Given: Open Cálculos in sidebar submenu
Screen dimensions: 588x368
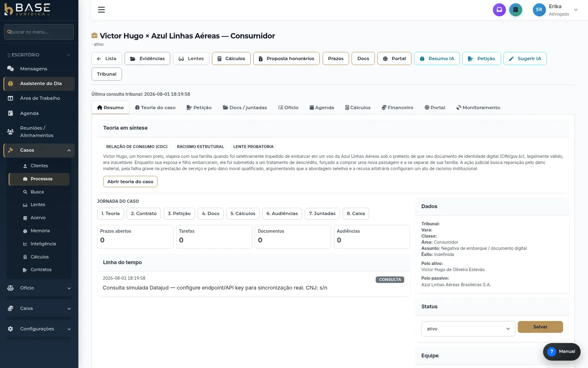Looking at the screenshot, I should click(x=39, y=257).
